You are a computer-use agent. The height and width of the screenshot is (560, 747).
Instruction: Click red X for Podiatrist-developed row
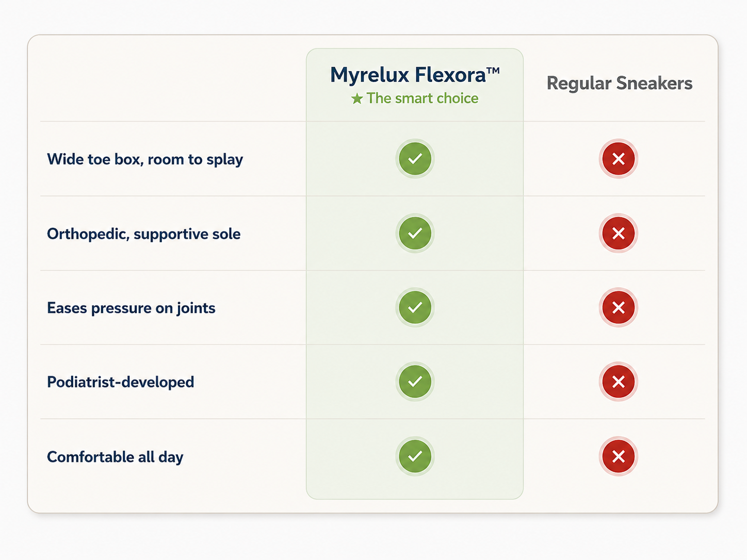point(619,382)
